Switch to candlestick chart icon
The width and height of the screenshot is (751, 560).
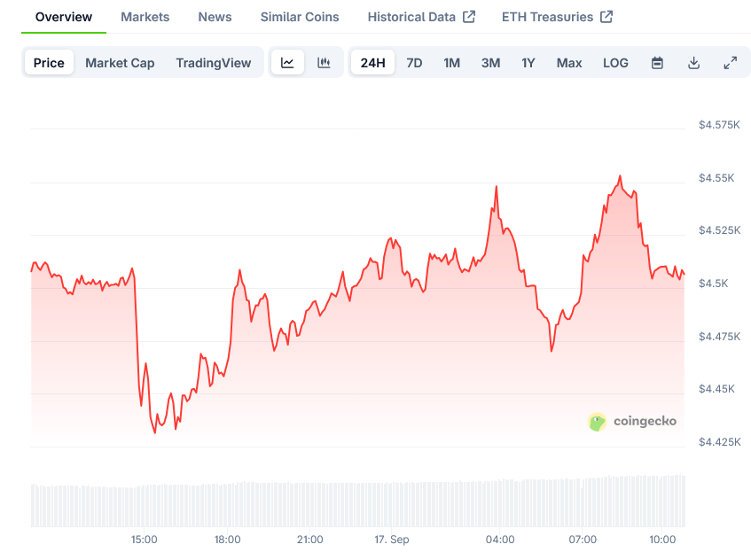click(x=324, y=63)
